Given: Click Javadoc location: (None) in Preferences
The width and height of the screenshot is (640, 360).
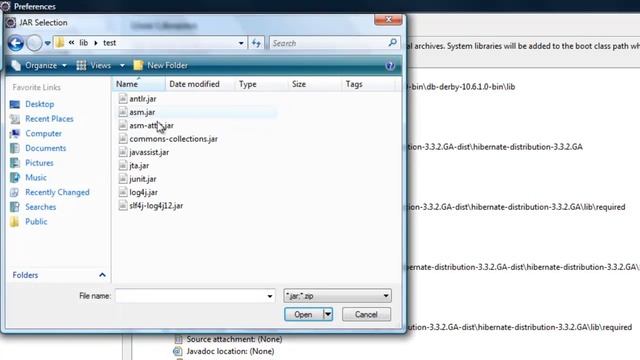Looking at the screenshot, I should tap(230, 351).
